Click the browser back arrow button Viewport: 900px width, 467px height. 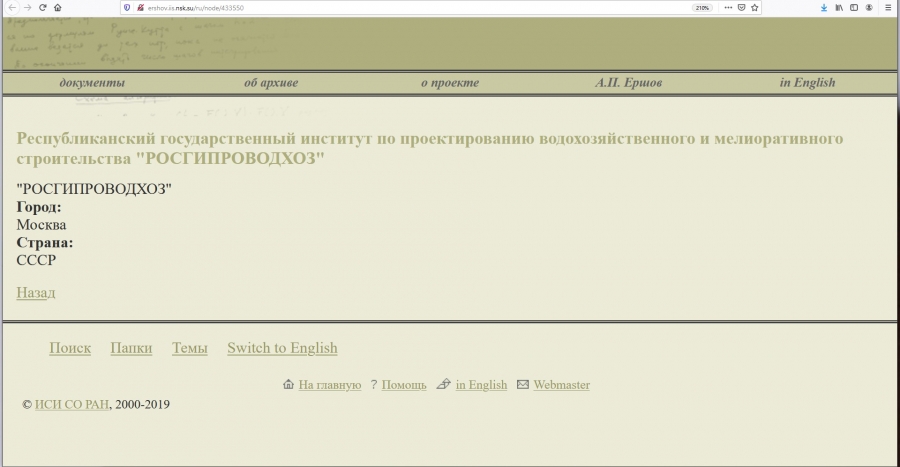[x=11, y=7]
